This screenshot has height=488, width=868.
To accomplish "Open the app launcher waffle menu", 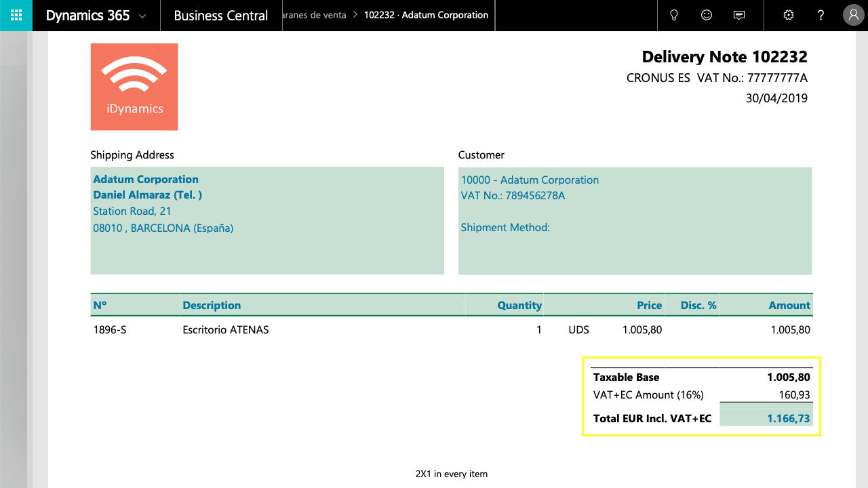I will tap(16, 16).
